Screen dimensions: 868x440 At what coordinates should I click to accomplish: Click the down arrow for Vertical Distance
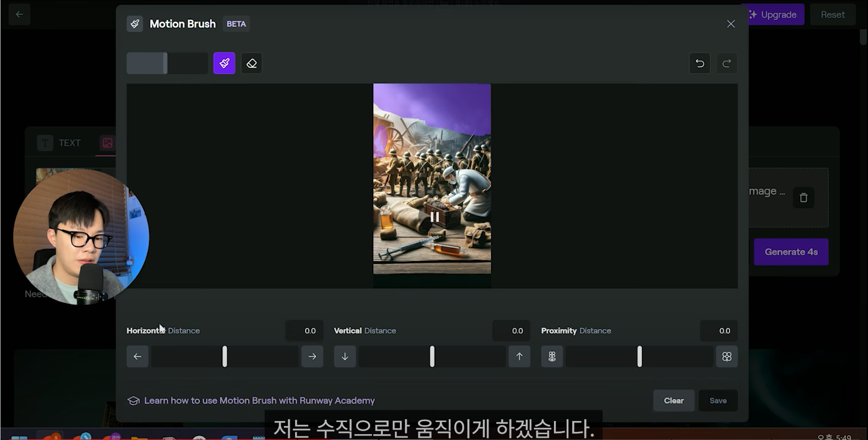tap(345, 356)
